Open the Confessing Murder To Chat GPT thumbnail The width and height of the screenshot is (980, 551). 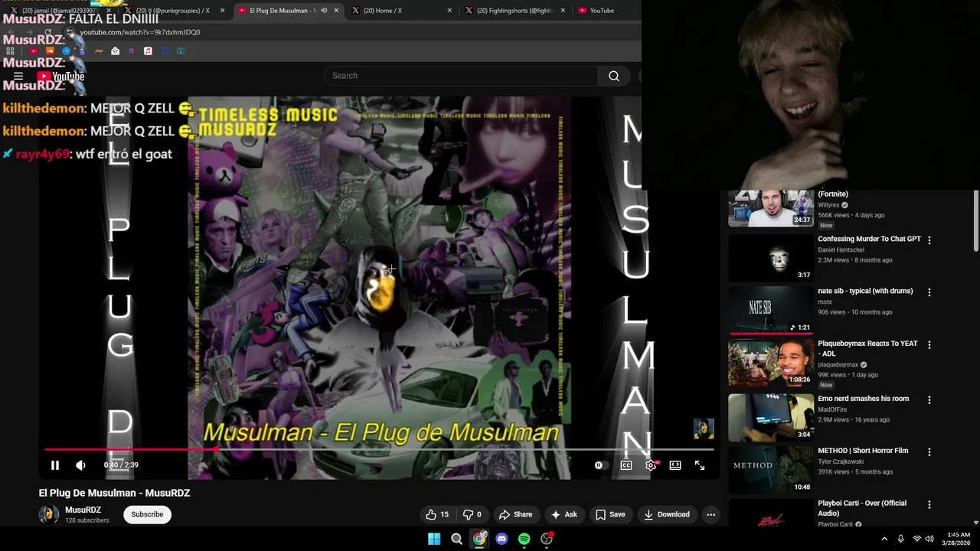770,259
